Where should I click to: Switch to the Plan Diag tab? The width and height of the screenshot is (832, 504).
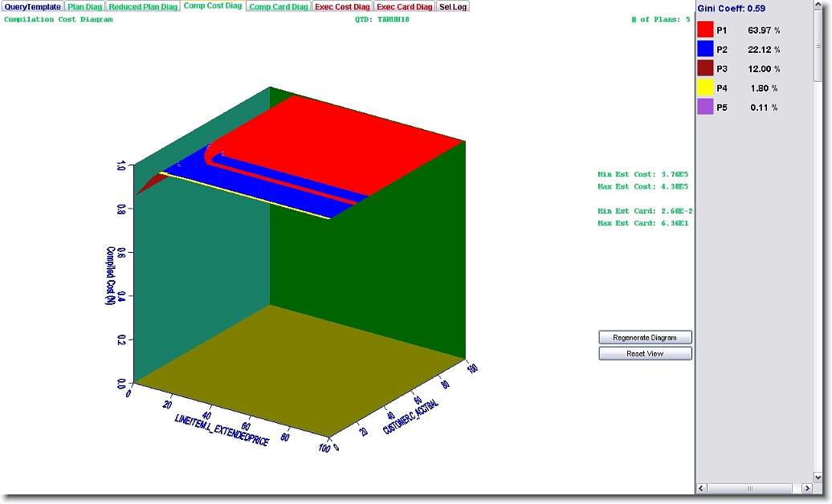pyautogui.click(x=84, y=6)
